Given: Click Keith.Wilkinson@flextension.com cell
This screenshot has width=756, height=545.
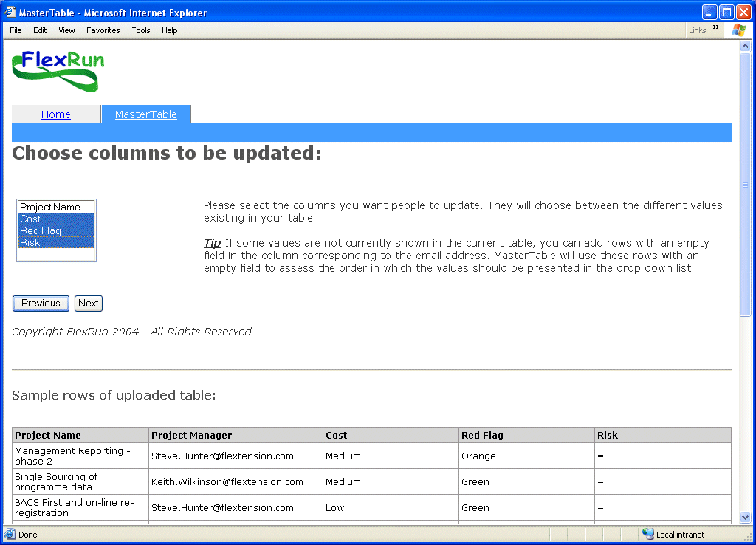Looking at the screenshot, I should point(236,481).
